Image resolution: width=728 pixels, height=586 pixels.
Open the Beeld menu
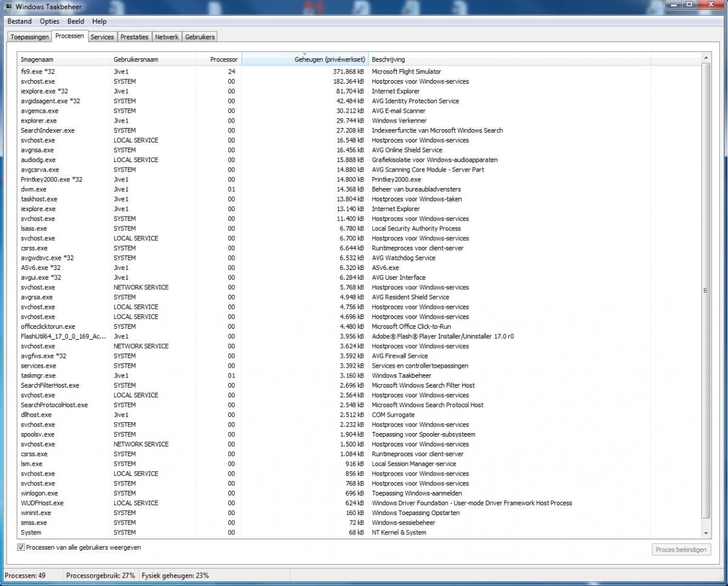[76, 21]
